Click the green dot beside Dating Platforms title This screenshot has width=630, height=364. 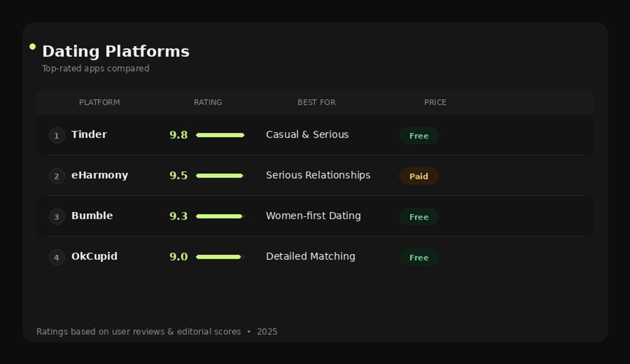[32, 47]
